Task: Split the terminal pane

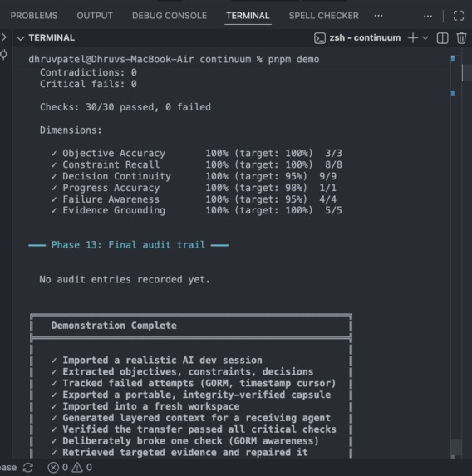Action: pos(442,38)
